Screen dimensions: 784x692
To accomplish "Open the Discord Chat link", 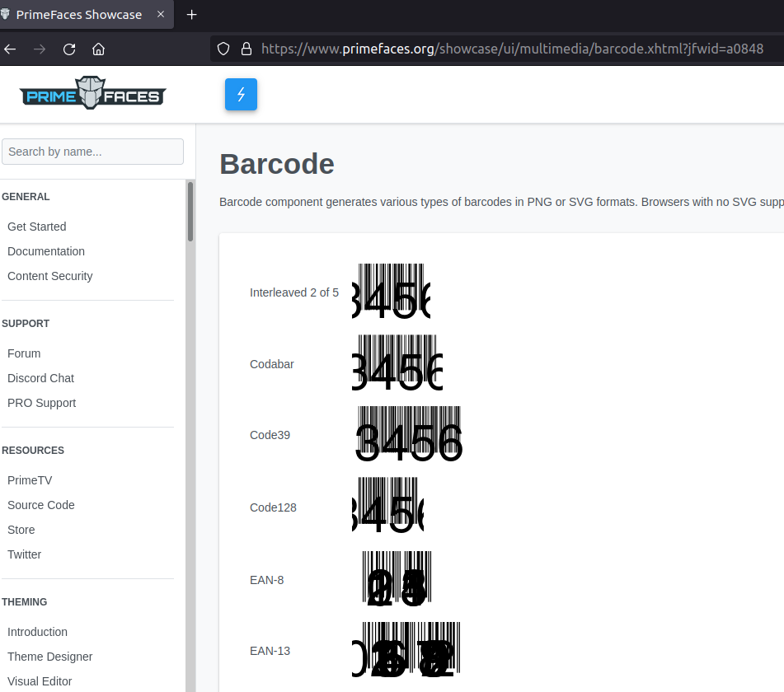I will point(40,378).
